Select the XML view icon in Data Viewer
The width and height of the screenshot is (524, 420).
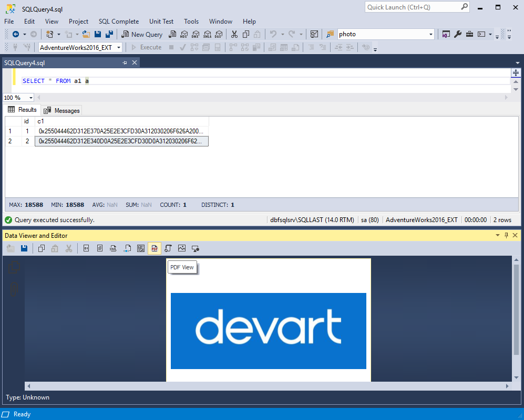113,248
